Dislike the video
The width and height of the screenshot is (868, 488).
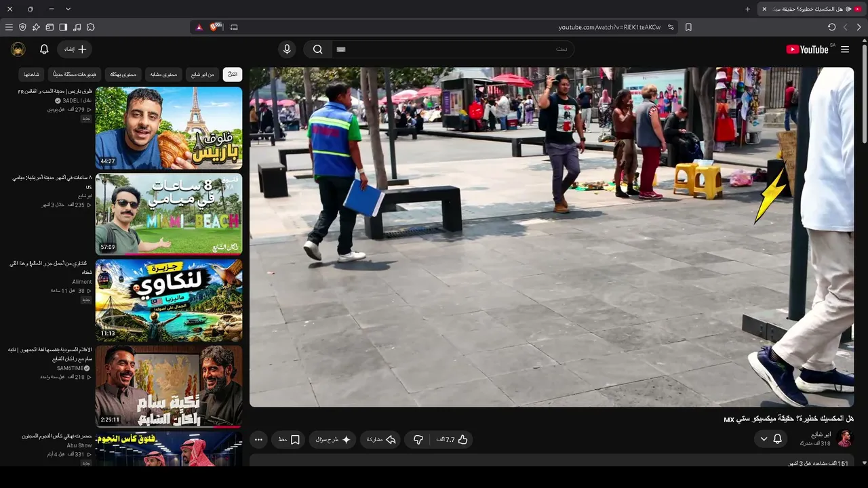point(418,440)
